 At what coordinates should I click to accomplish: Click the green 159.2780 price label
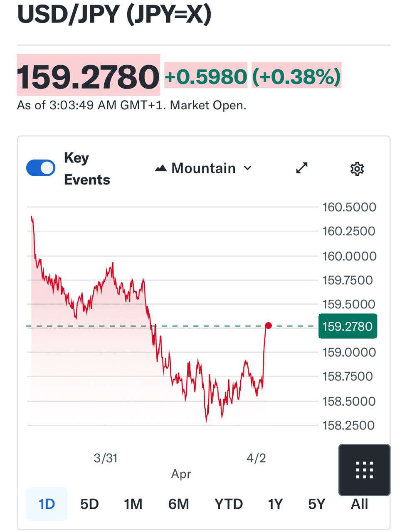tap(348, 326)
